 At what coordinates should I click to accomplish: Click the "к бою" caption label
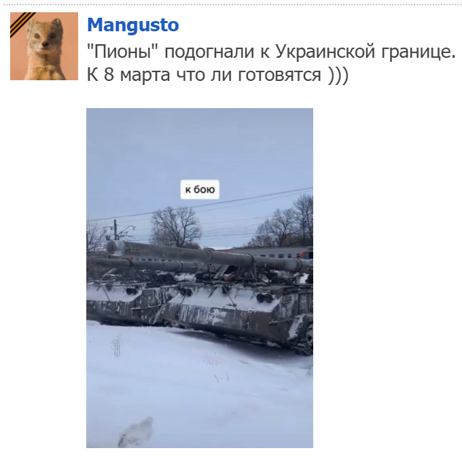pyautogui.click(x=200, y=190)
